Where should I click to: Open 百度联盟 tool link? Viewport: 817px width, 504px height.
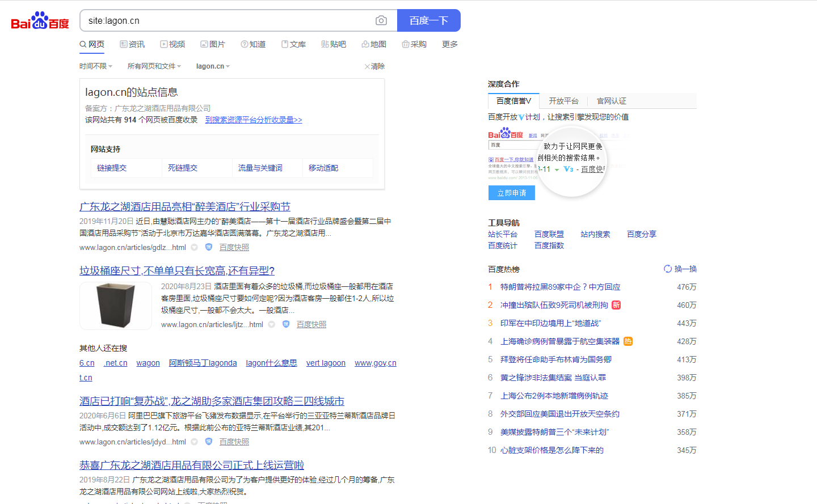[x=549, y=234]
